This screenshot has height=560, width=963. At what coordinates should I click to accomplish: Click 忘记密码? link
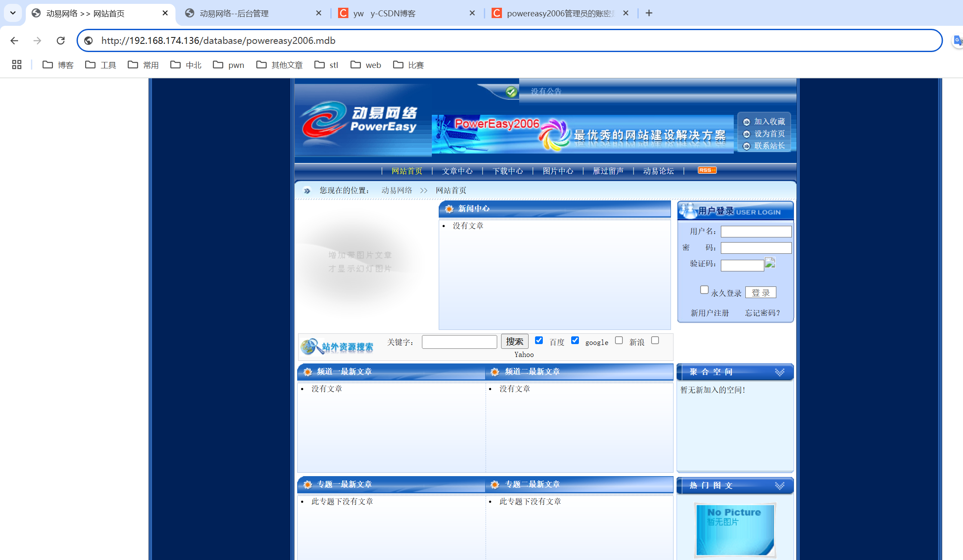762,313
